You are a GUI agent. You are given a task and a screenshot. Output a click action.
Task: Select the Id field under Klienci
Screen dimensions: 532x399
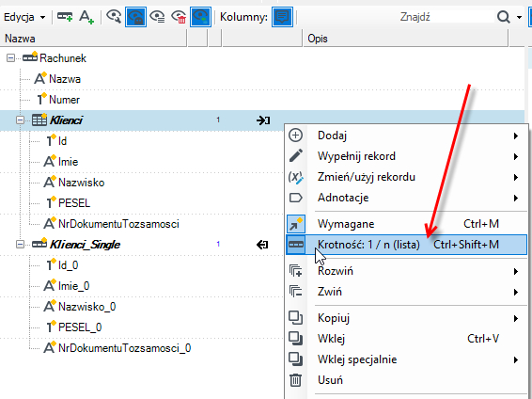62,141
